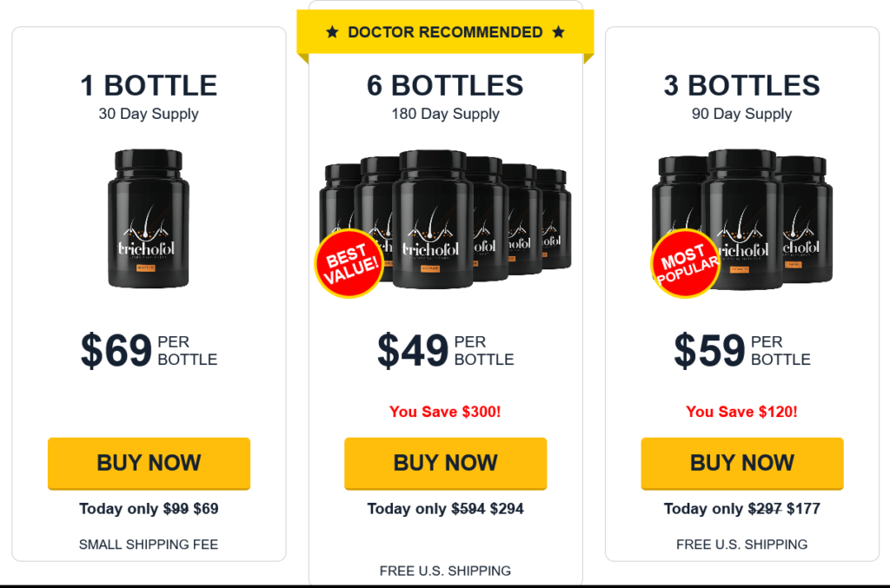890x588 pixels.
Task: Click the You Save $300! text
Action: coord(446,412)
